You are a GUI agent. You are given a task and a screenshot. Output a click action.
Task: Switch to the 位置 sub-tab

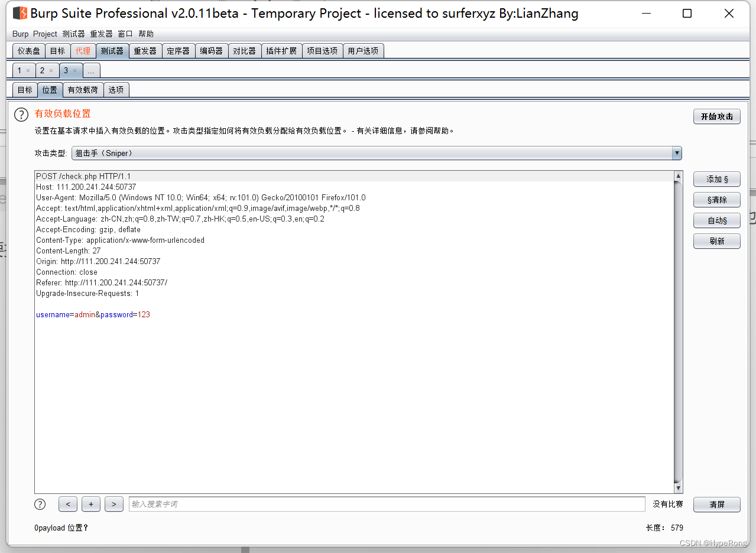coord(50,90)
